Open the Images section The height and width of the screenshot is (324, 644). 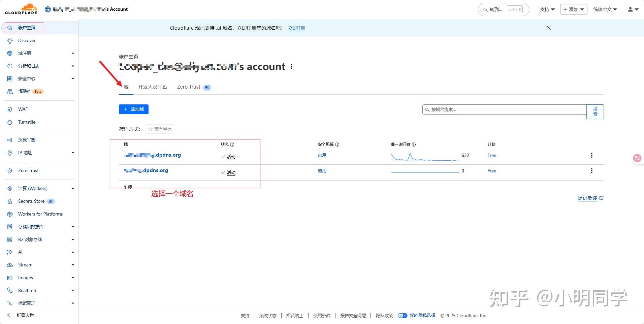tap(25, 278)
